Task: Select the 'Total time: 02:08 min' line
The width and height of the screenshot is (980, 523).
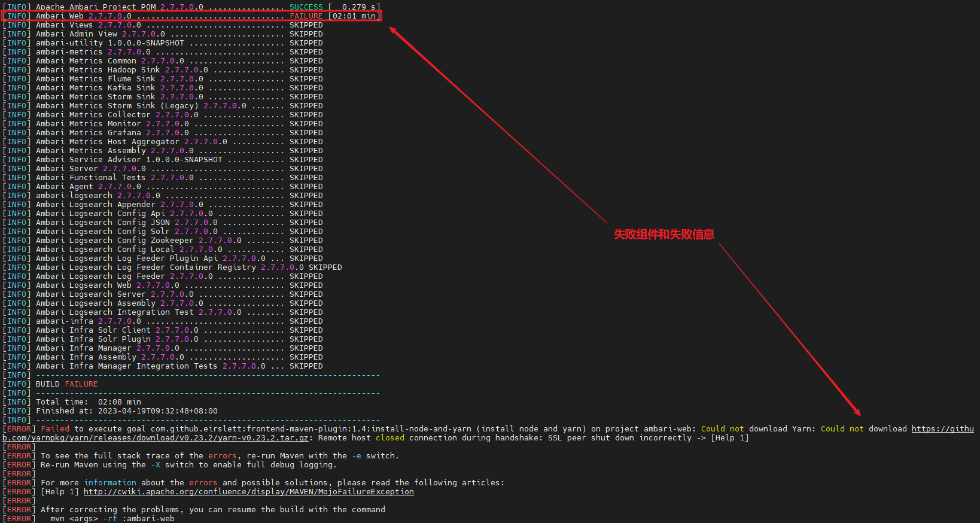Action: (72, 402)
